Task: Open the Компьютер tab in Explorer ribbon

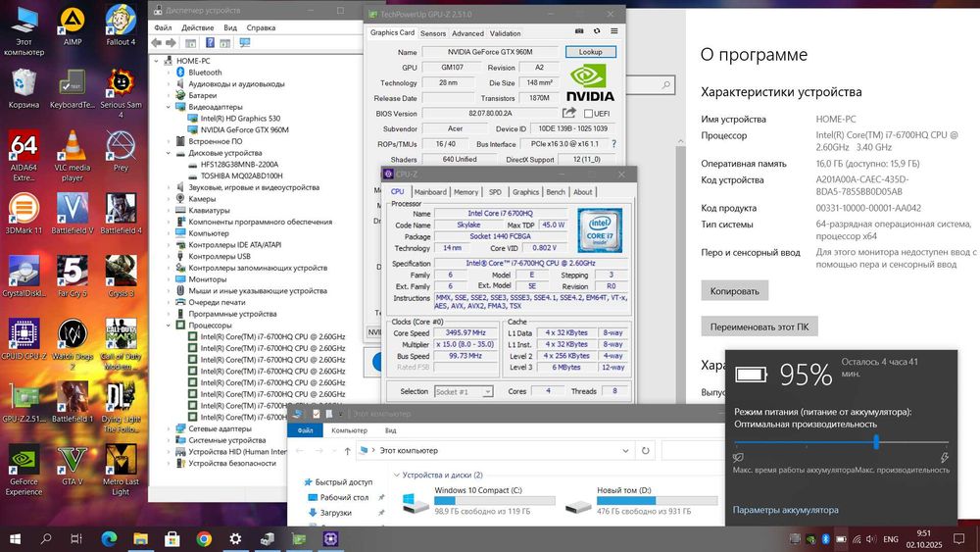Action: tap(350, 430)
